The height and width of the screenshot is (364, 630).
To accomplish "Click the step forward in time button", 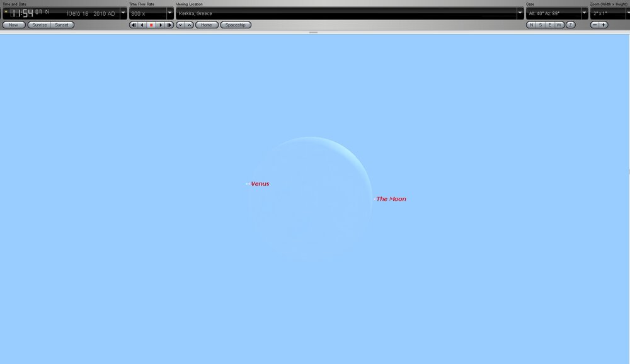I will tap(169, 25).
